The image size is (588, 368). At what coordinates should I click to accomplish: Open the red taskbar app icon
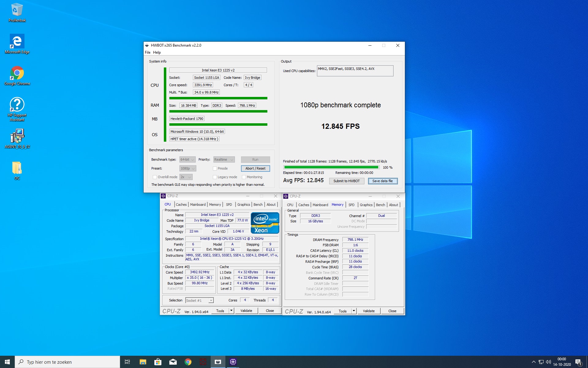tap(203, 362)
